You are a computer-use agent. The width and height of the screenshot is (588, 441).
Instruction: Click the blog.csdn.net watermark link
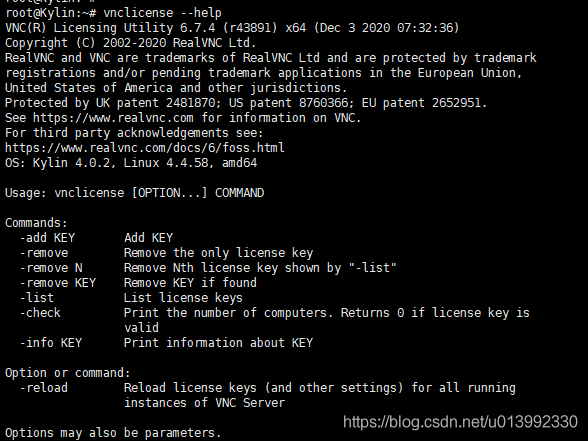[x=460, y=422]
